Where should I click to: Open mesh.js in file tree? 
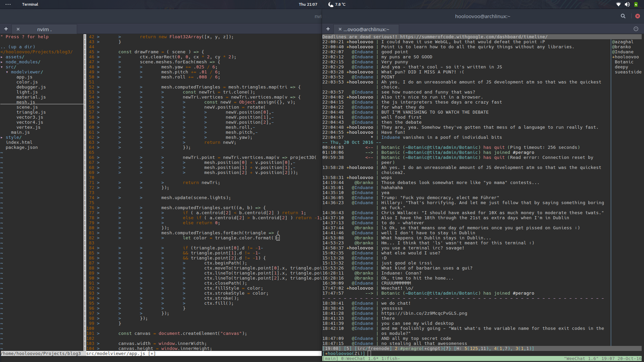[x=26, y=102]
